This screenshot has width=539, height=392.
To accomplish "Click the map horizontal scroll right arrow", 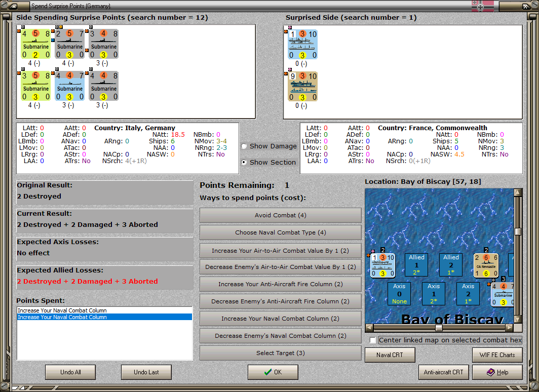I will click(x=510, y=328).
